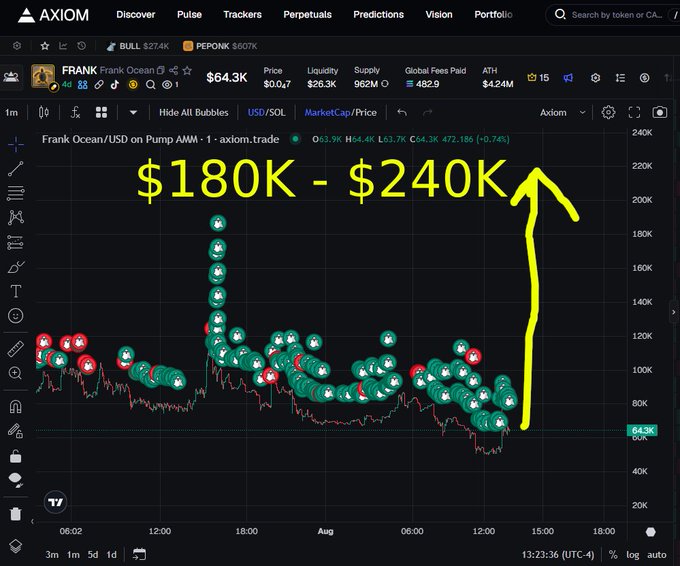Select the forecasting position tool
The image size is (680, 566).
click(x=16, y=242)
